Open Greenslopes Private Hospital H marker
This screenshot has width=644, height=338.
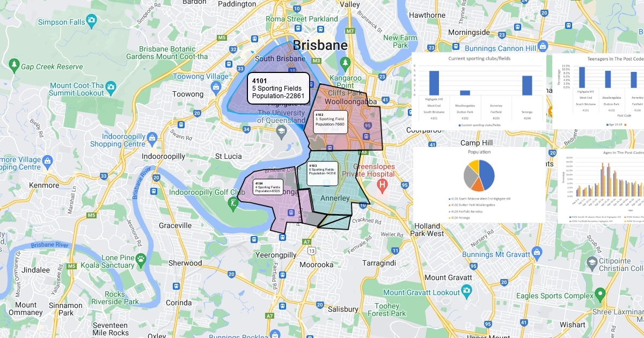(x=383, y=186)
